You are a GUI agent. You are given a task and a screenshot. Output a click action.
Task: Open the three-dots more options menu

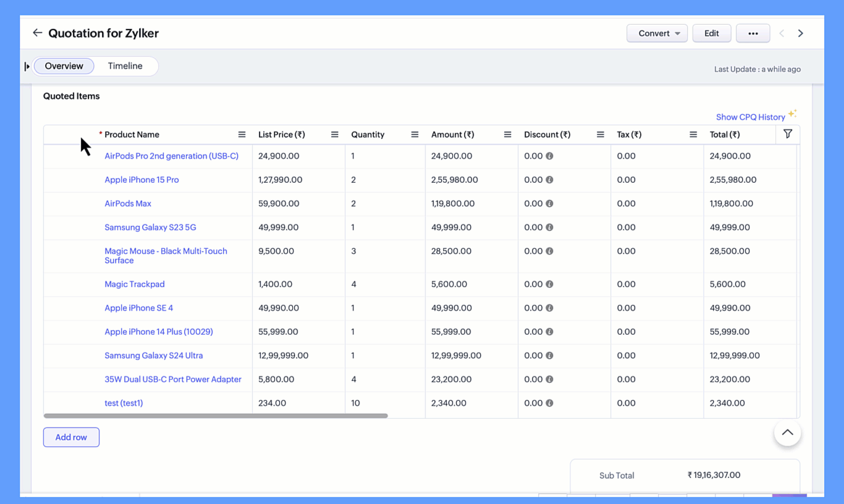point(753,33)
